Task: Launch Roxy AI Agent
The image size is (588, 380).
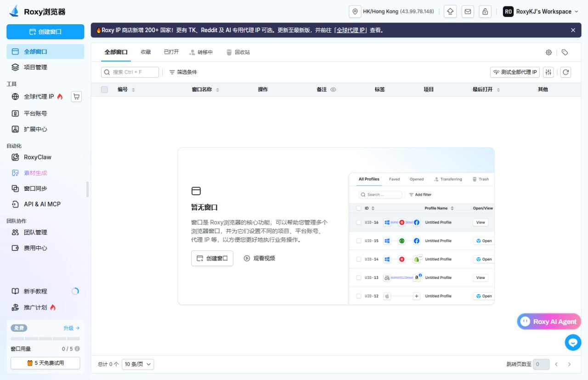Action: pyautogui.click(x=549, y=322)
